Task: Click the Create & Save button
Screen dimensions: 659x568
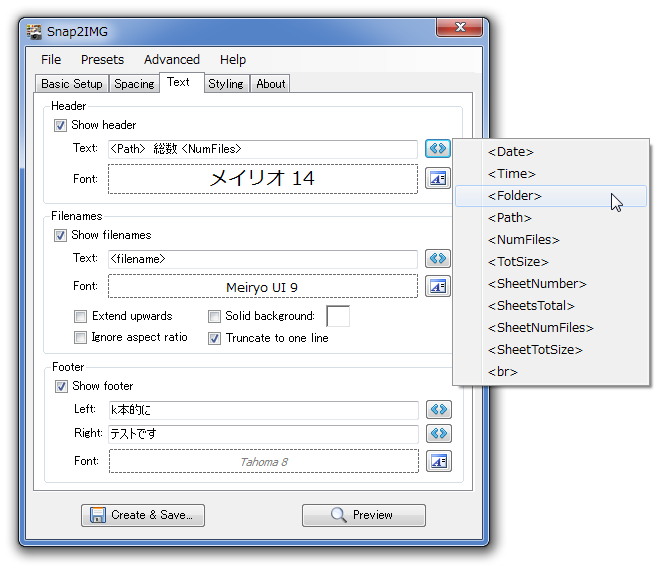Action: click(143, 515)
